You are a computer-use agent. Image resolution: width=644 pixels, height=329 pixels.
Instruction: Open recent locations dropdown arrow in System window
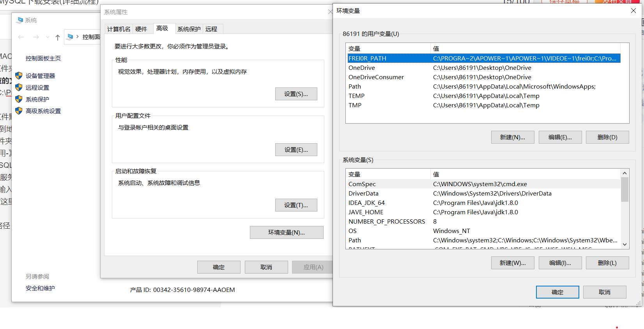pos(48,37)
